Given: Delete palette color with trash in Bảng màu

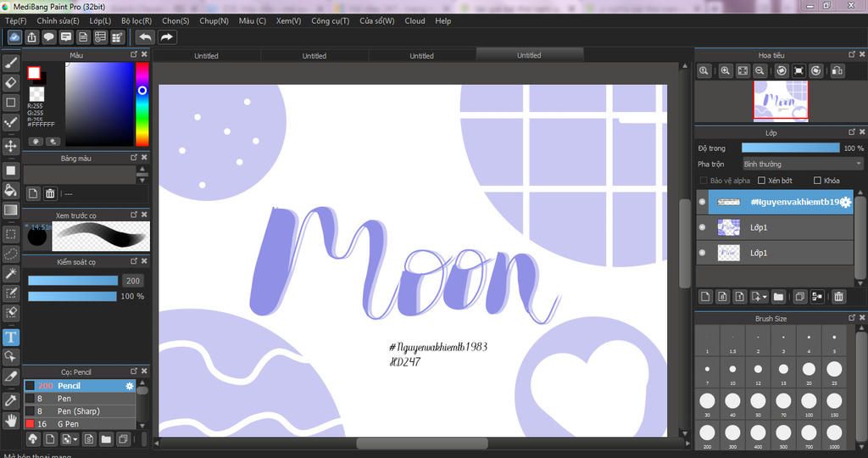Looking at the screenshot, I should [x=50, y=193].
